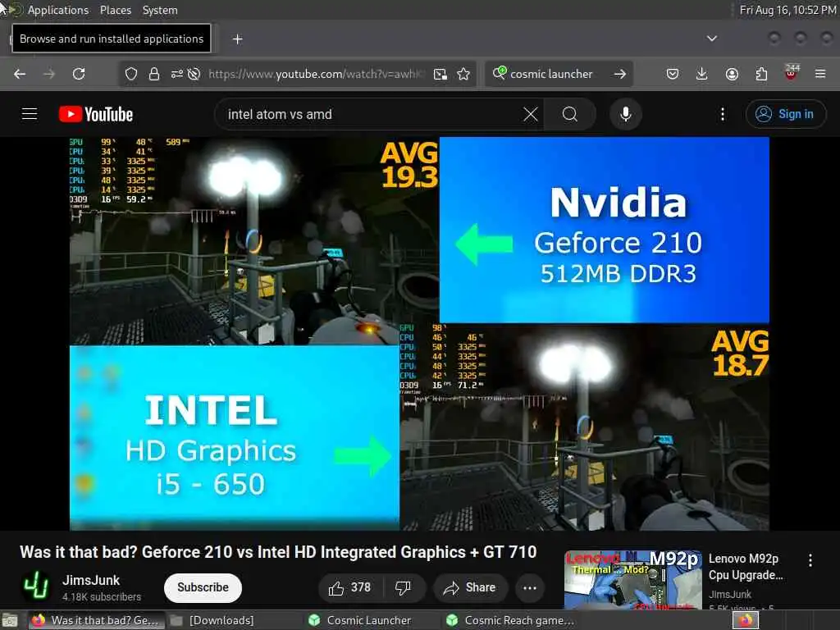840x630 pixels.
Task: Open site permissions icon in address bar
Action: (x=177, y=74)
